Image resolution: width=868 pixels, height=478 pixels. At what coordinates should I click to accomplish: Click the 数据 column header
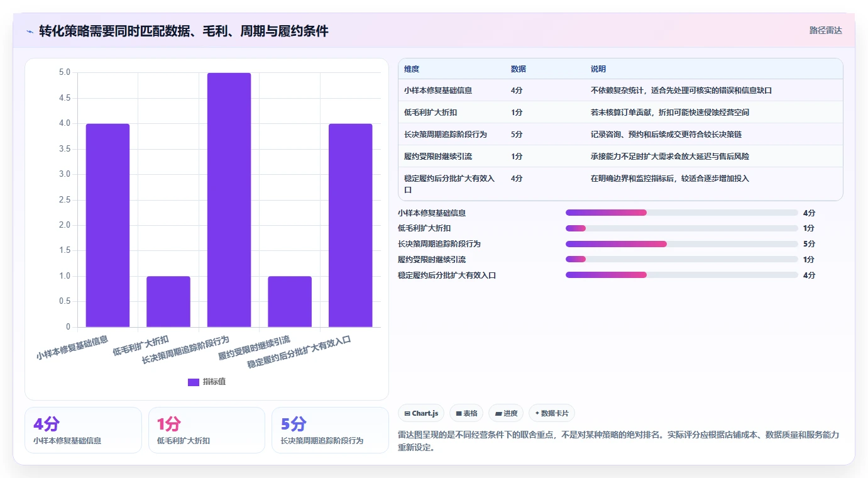[519, 69]
